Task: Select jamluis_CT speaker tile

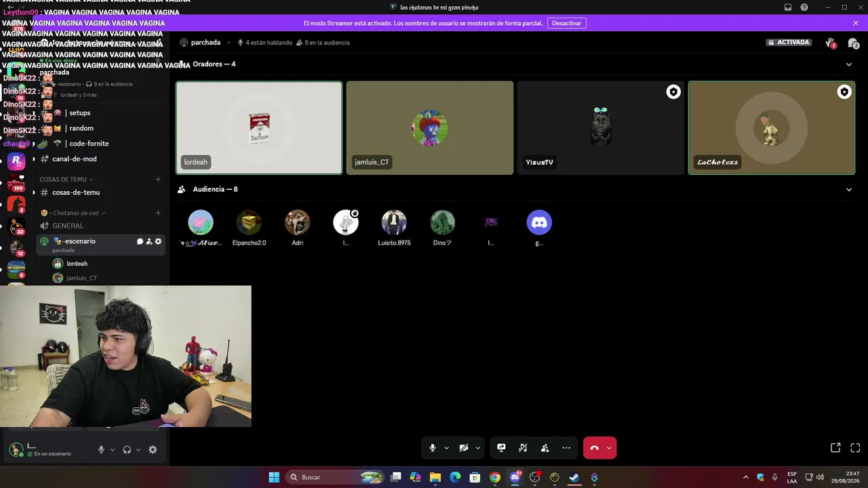Action: pos(430,128)
